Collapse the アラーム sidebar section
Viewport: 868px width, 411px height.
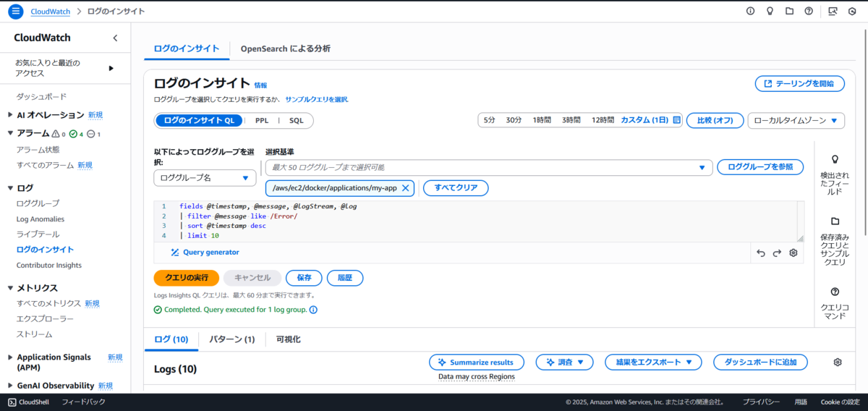(x=11, y=133)
